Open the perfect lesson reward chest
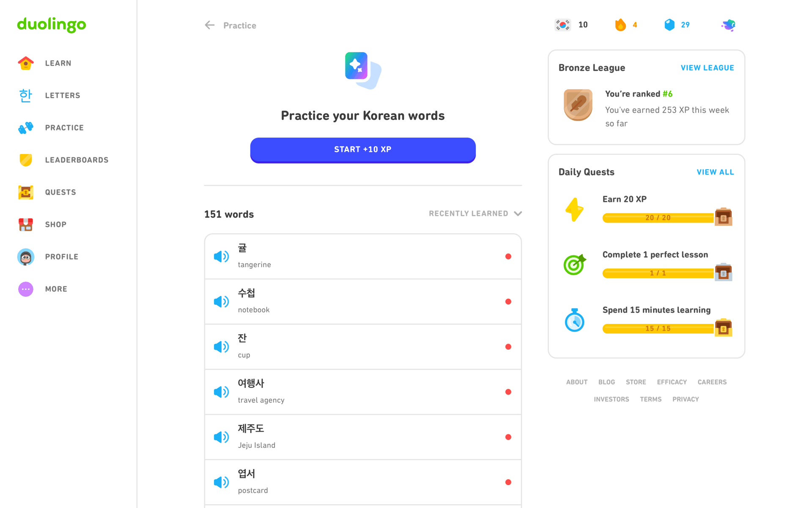812x508 pixels. click(723, 272)
